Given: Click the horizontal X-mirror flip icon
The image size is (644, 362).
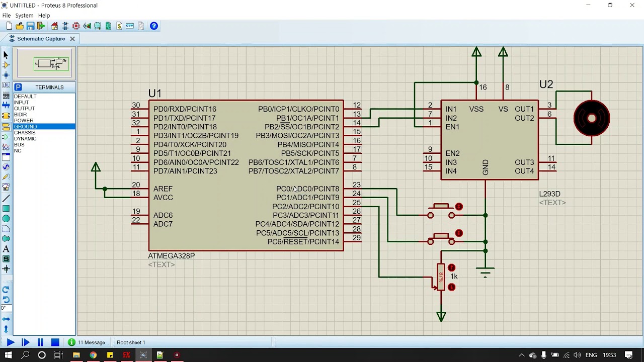Looking at the screenshot, I should (6, 319).
